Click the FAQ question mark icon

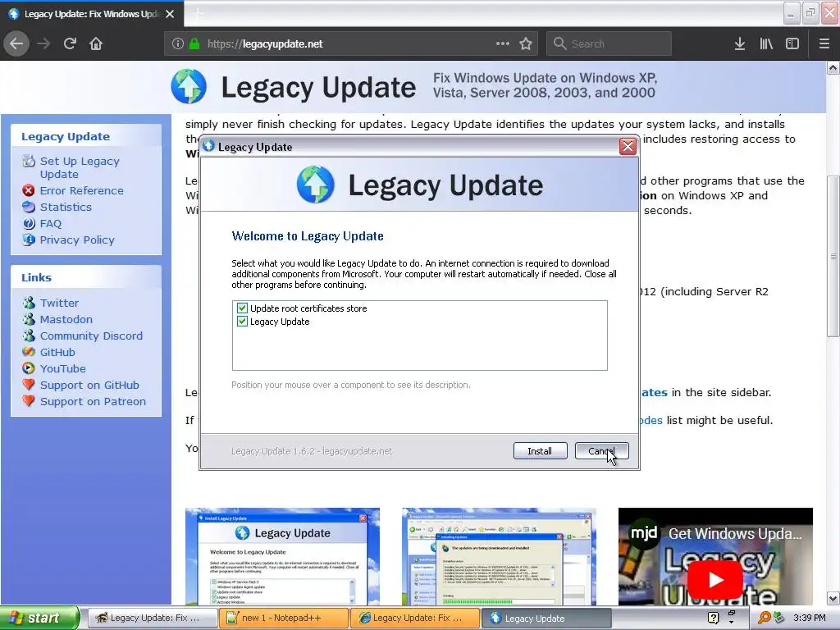[29, 223]
